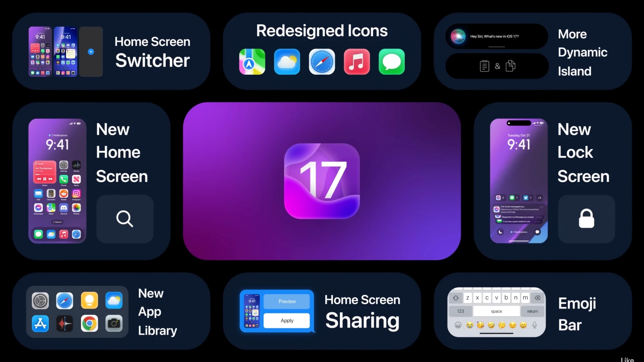Open the Camera app icon
The width and height of the screenshot is (644, 362).
tap(114, 323)
